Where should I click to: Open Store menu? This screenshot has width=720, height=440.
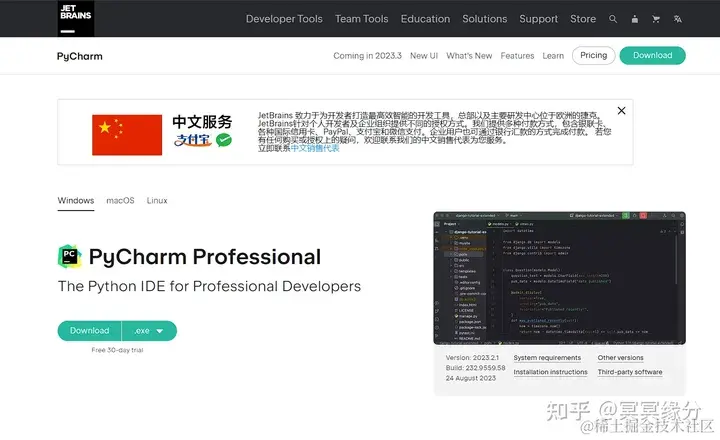[x=583, y=19]
